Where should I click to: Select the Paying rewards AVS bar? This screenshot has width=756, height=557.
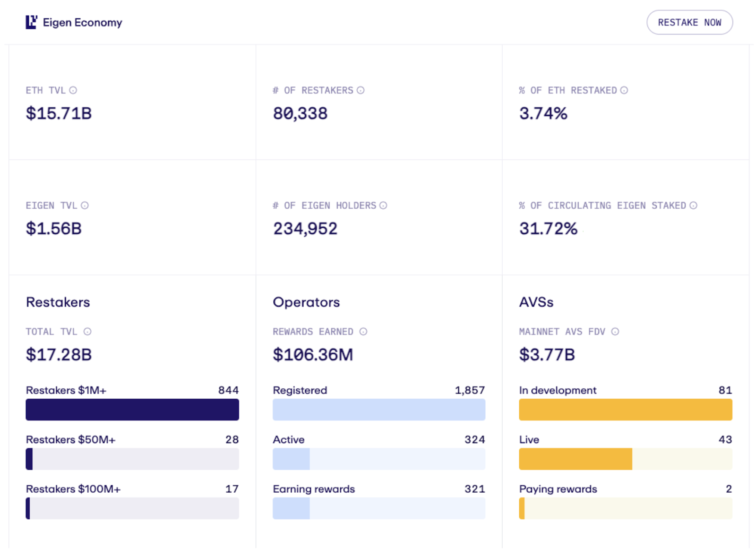(x=626, y=508)
